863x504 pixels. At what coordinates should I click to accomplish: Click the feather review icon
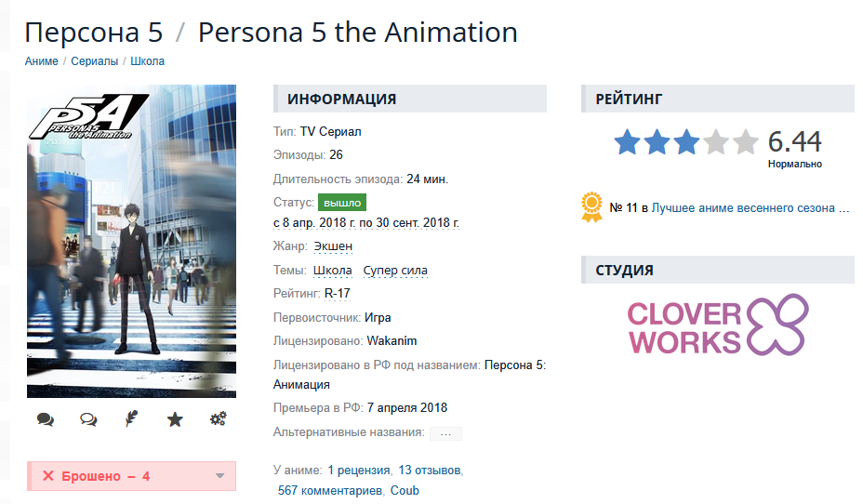click(x=131, y=419)
